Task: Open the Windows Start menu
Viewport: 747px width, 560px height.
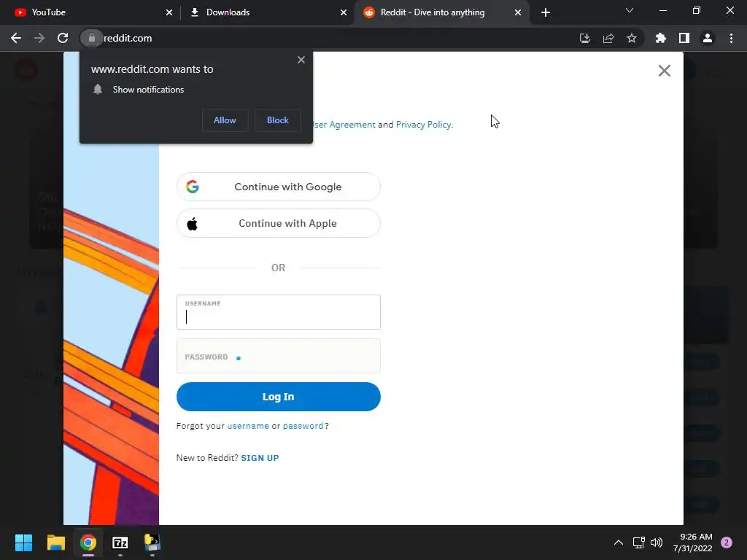Action: point(23,542)
